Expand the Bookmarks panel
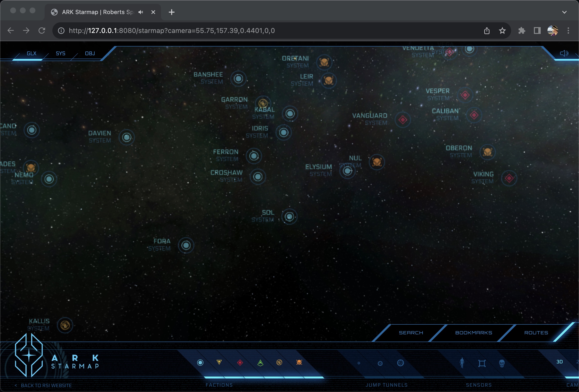Screen dimensions: 579x392 473,333
